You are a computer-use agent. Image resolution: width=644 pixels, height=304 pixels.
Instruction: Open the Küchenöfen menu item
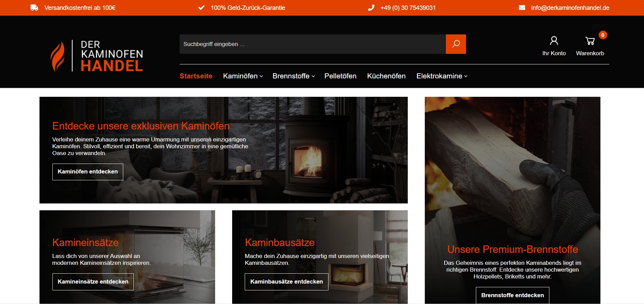point(386,76)
